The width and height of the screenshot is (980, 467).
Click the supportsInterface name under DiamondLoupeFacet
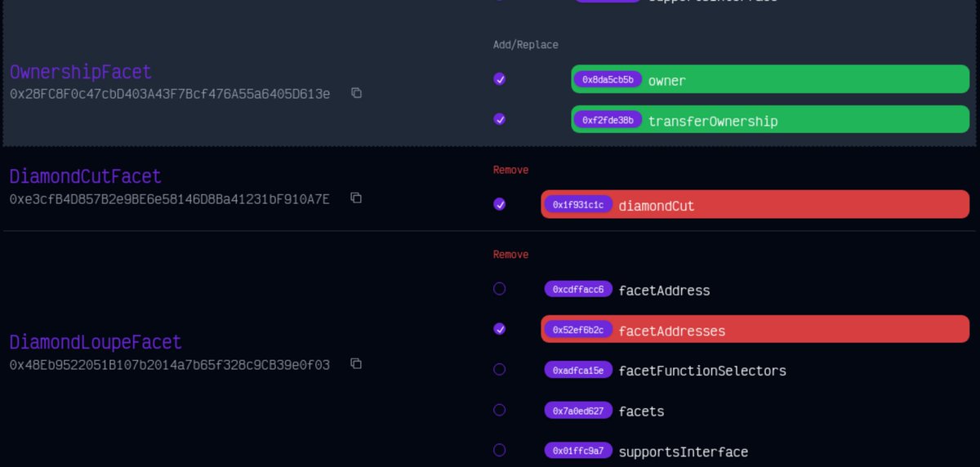click(x=684, y=451)
